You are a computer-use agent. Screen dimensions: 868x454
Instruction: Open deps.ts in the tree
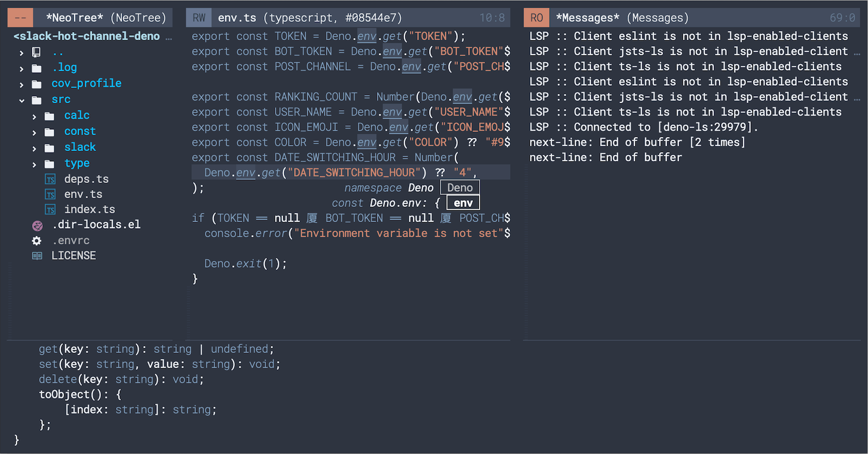[x=86, y=179]
